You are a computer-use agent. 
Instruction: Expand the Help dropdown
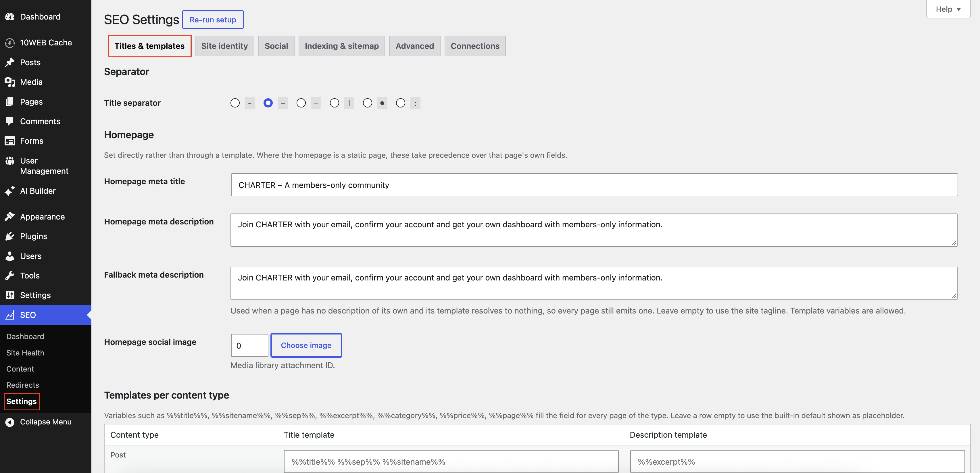pos(948,9)
